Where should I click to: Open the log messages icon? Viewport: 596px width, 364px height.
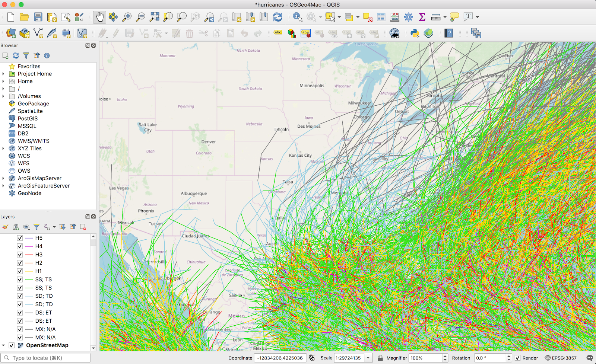click(590, 358)
